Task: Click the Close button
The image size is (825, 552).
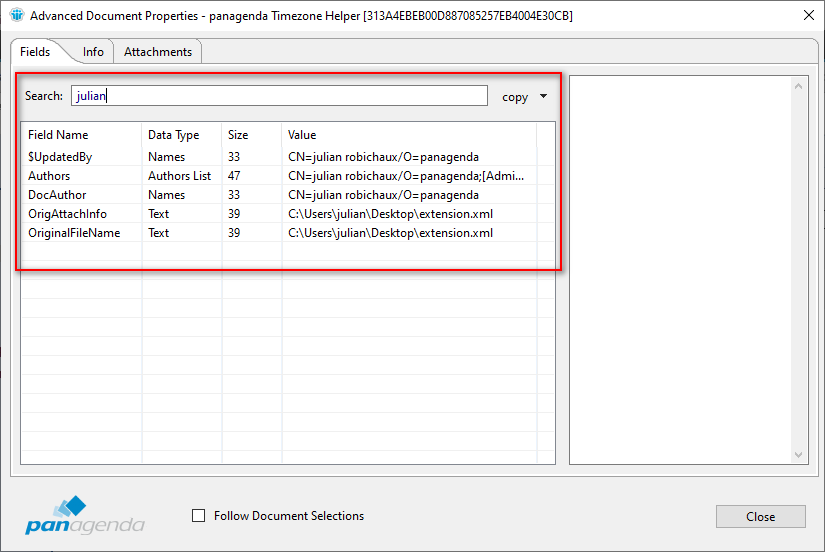Action: 760,517
